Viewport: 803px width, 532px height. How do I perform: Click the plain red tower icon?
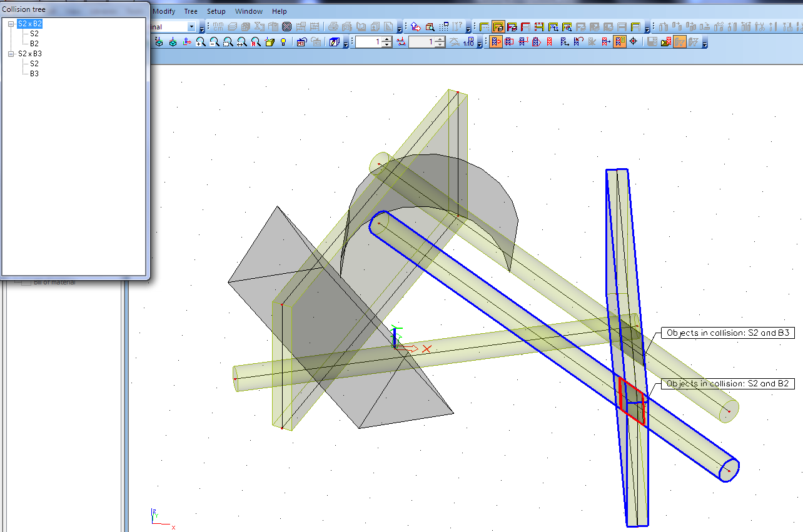click(550, 42)
